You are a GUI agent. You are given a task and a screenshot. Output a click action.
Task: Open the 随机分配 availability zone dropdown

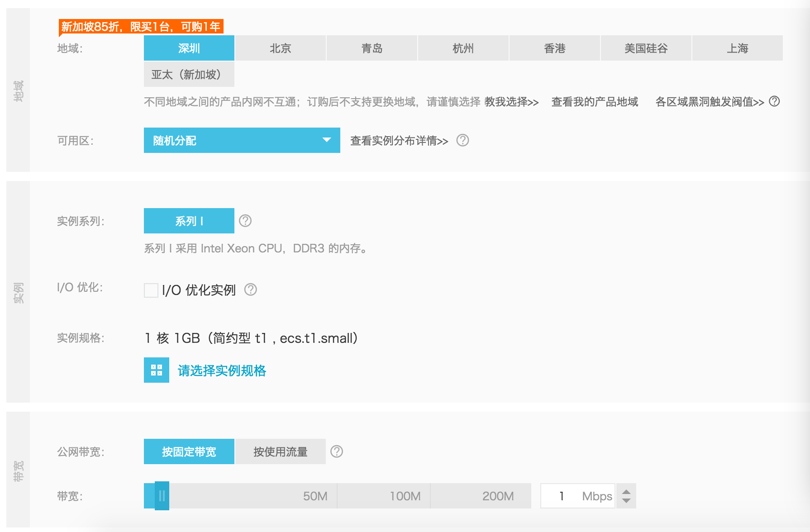242,140
